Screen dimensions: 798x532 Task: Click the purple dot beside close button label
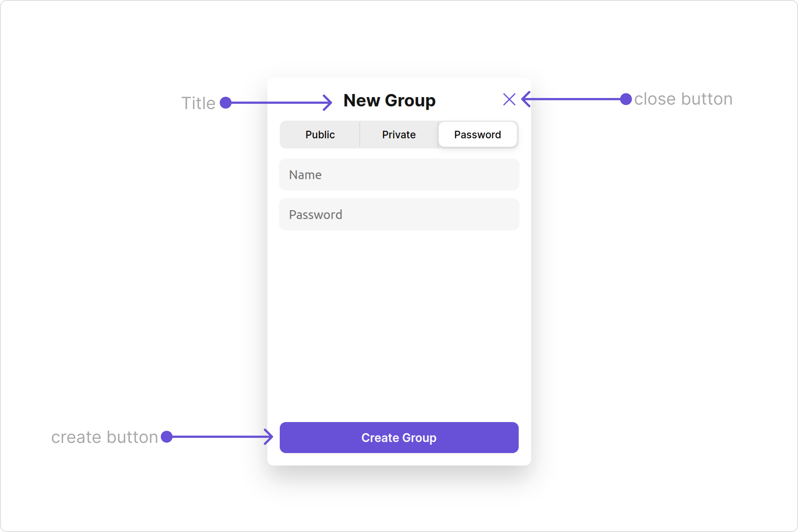[x=626, y=99]
